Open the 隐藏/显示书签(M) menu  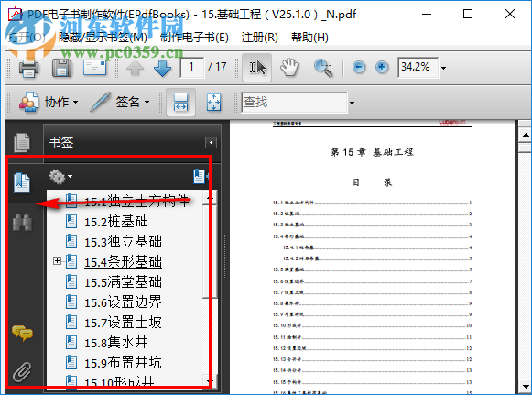[103, 37]
